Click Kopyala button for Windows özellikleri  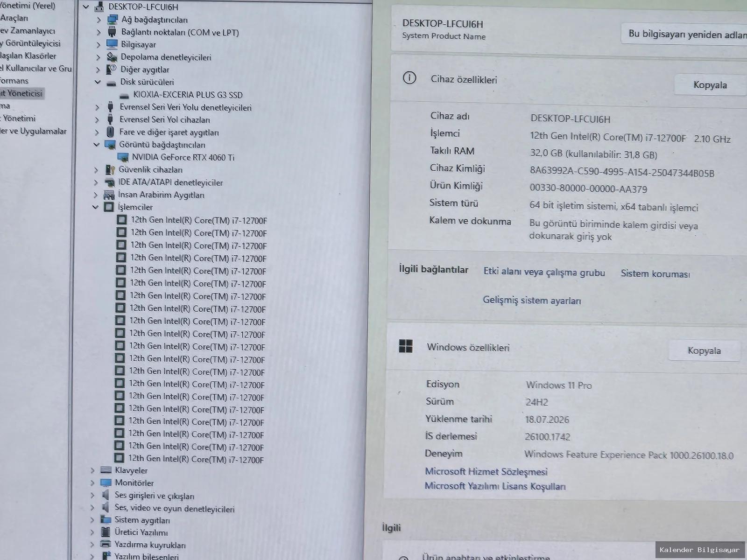pos(704,350)
